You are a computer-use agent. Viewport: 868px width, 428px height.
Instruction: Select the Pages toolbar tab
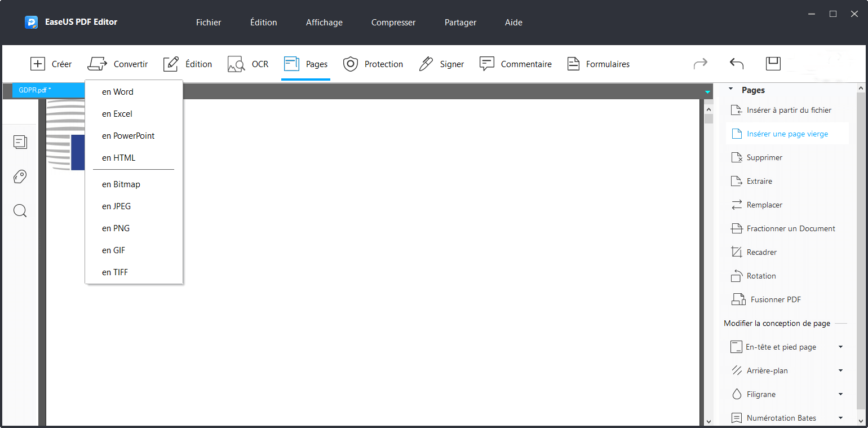305,64
